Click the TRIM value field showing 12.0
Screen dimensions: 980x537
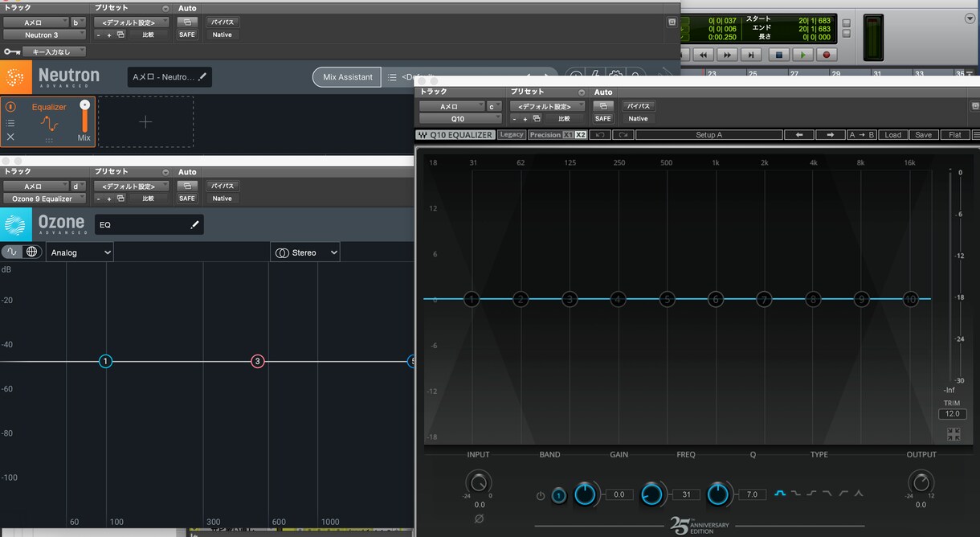point(952,414)
